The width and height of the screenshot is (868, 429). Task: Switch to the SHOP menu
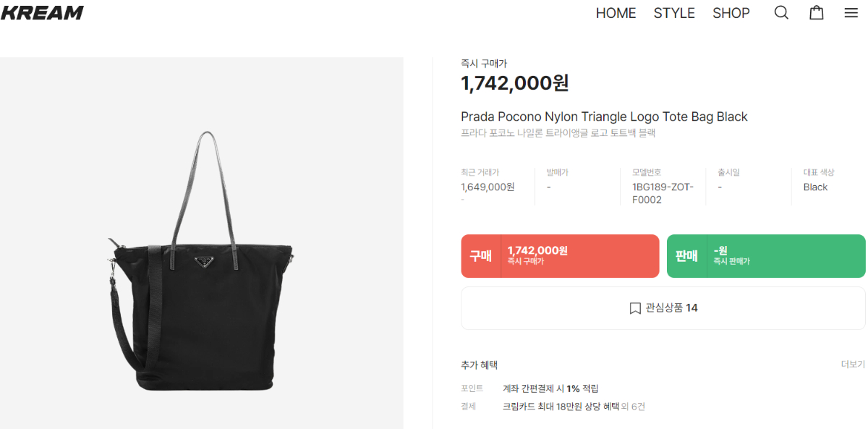(x=731, y=13)
